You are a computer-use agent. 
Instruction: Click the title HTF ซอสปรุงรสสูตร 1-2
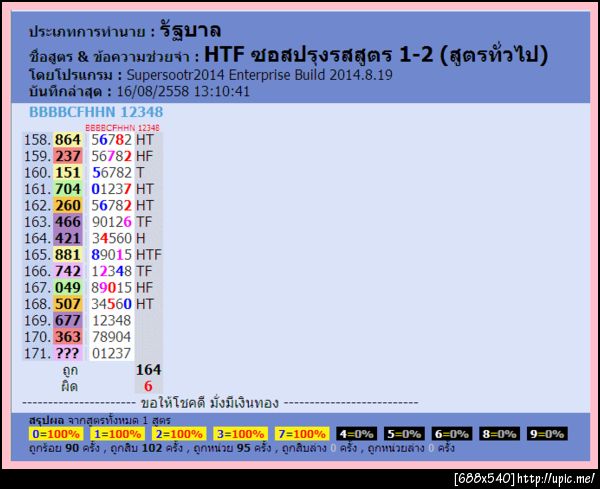pyautogui.click(x=318, y=55)
